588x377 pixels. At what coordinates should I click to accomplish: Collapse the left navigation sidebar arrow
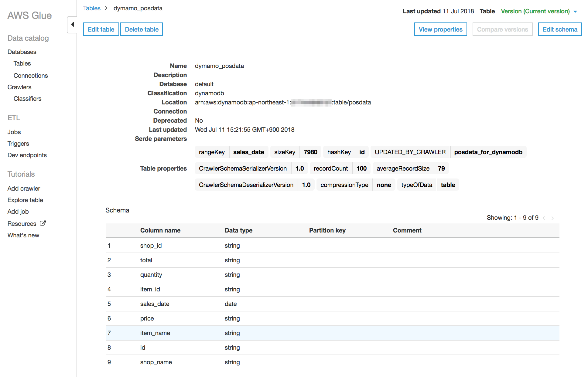coord(73,24)
